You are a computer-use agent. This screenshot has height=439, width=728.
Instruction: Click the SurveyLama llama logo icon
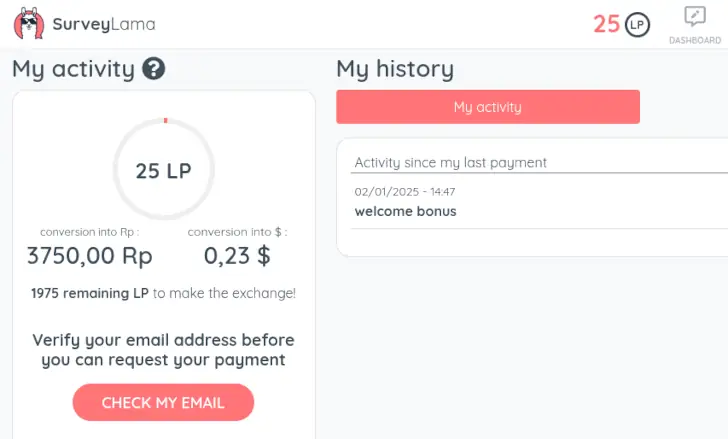[x=29, y=23]
